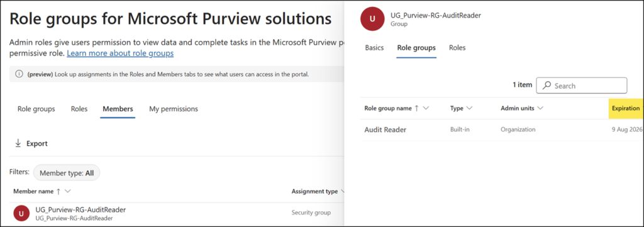Image resolution: width=644 pixels, height=227 pixels.
Task: Open Member type: All filter
Action: pos(67,173)
